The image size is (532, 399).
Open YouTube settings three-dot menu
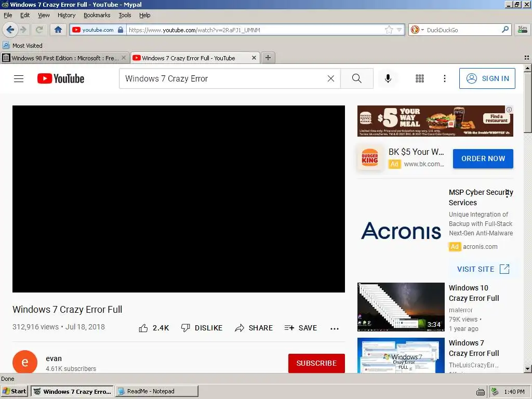point(445,78)
